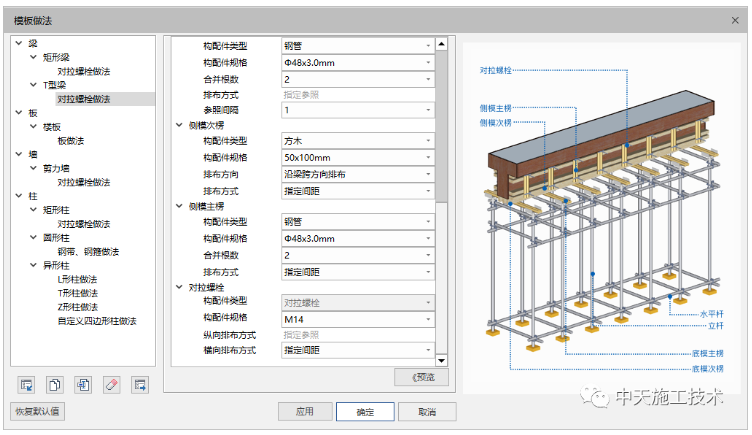
Task: Collapse the 矩形梁 tree node
Action: 33,57
